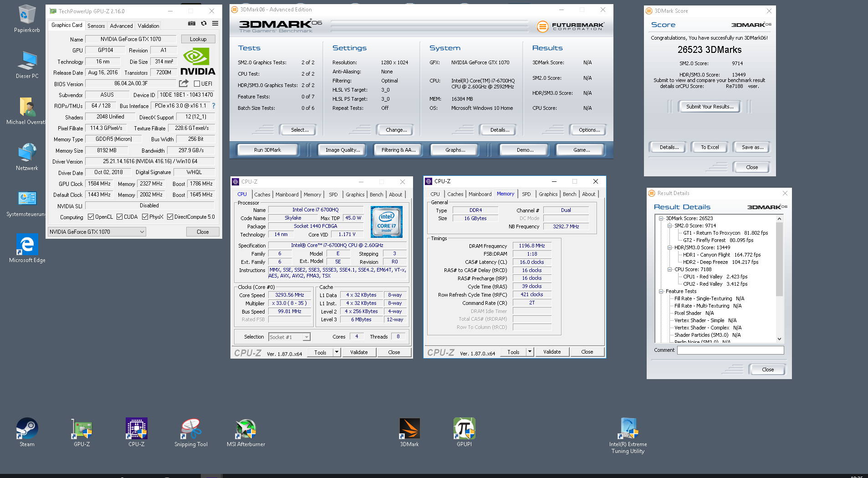Click the GPU-Z refresh icon

[204, 23]
